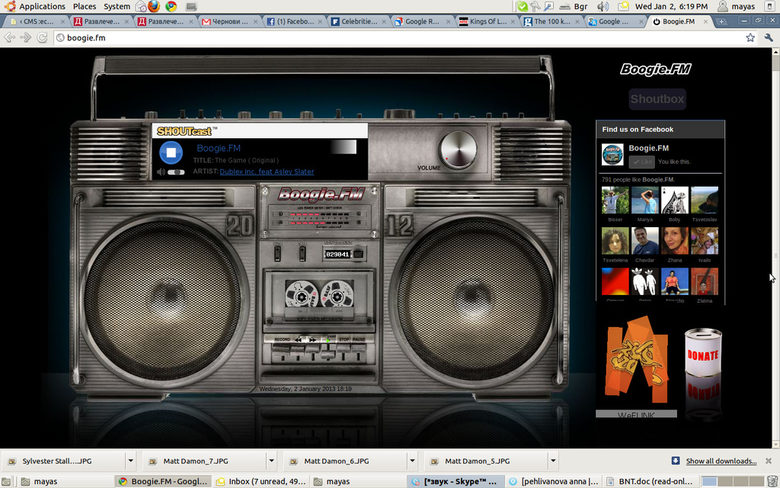The width and height of the screenshot is (780, 488).
Task: Open the Boogie.FM station title link
Action: point(218,148)
